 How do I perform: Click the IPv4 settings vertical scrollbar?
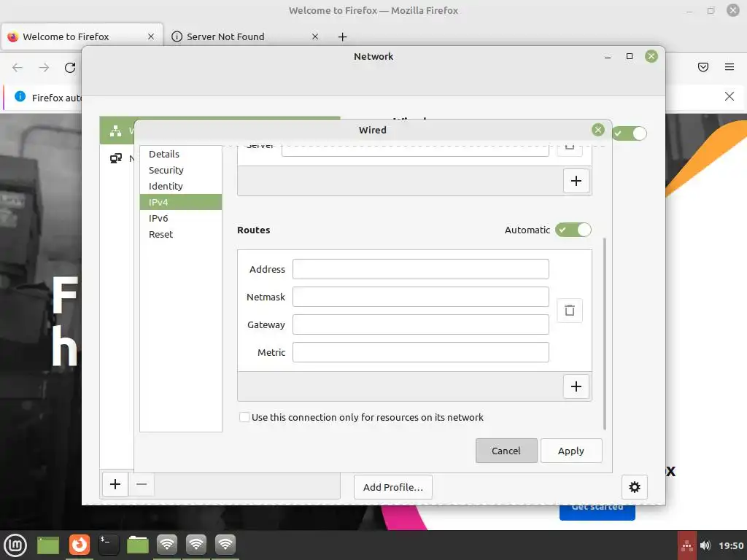pyautogui.click(x=605, y=333)
